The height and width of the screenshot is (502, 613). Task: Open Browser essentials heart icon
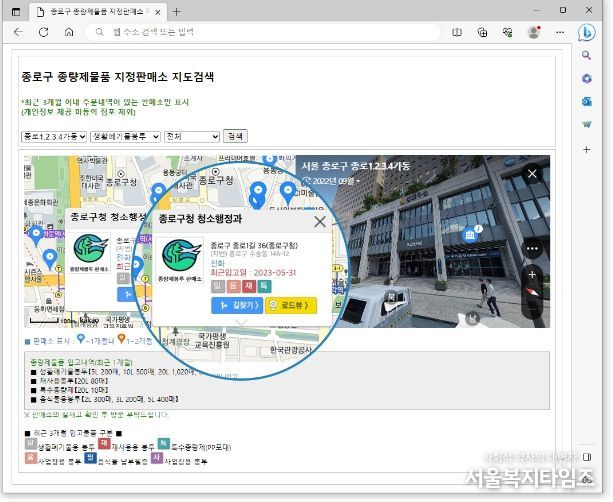507,32
